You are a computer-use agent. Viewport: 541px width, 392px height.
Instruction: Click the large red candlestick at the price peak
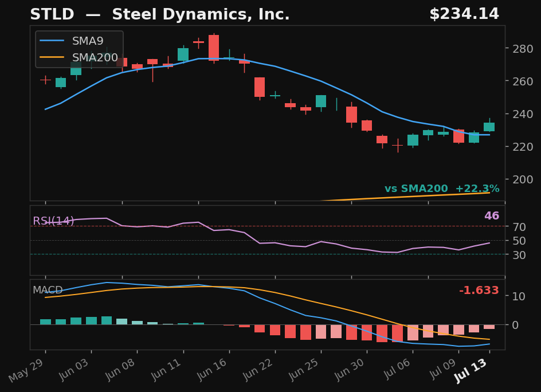pos(214,48)
